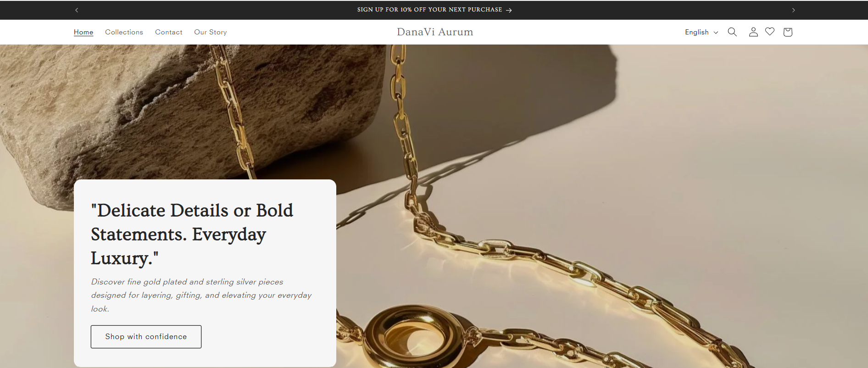Open the account login icon

(x=753, y=32)
